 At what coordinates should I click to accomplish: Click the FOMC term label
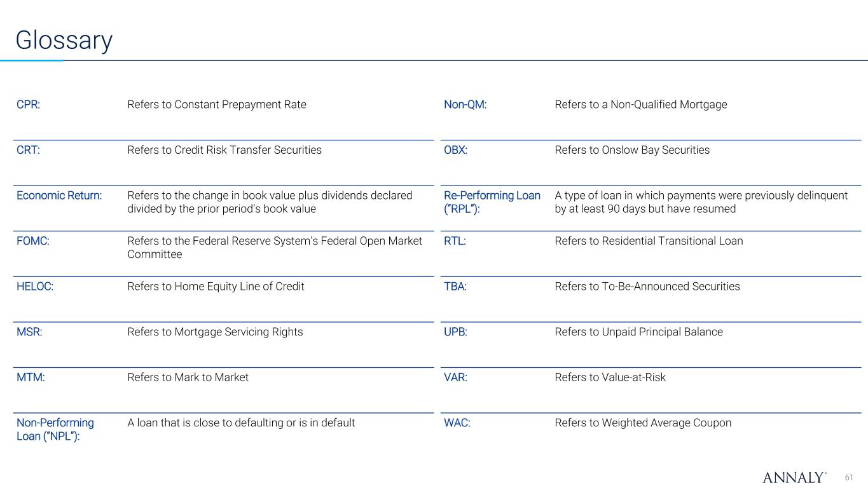[32, 241]
